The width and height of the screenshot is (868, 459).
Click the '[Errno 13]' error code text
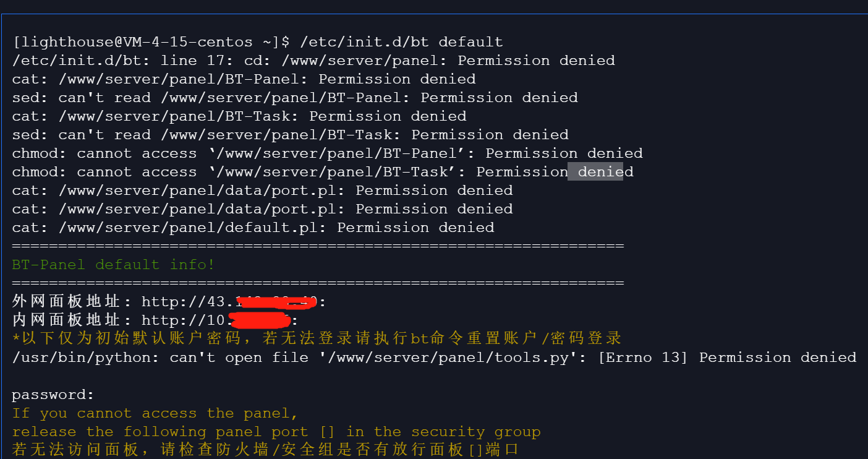(x=643, y=358)
